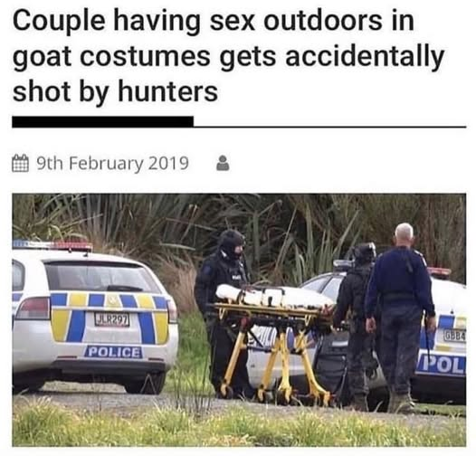The height and width of the screenshot is (456, 476).
Task: Open the goat costumes headline link
Action: [x=229, y=56]
